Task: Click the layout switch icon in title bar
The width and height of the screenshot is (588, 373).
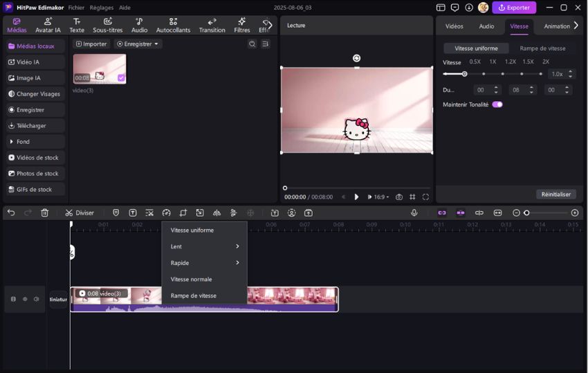Action: [x=441, y=8]
